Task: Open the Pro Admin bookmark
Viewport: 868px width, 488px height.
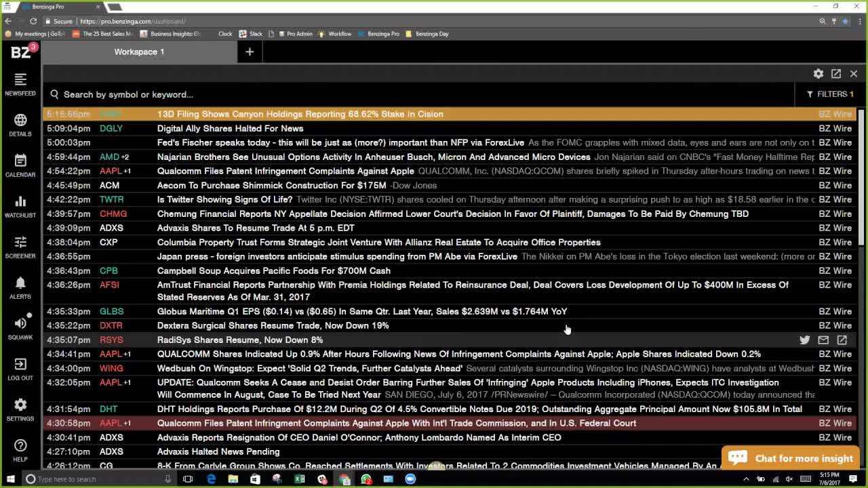Action: point(294,34)
